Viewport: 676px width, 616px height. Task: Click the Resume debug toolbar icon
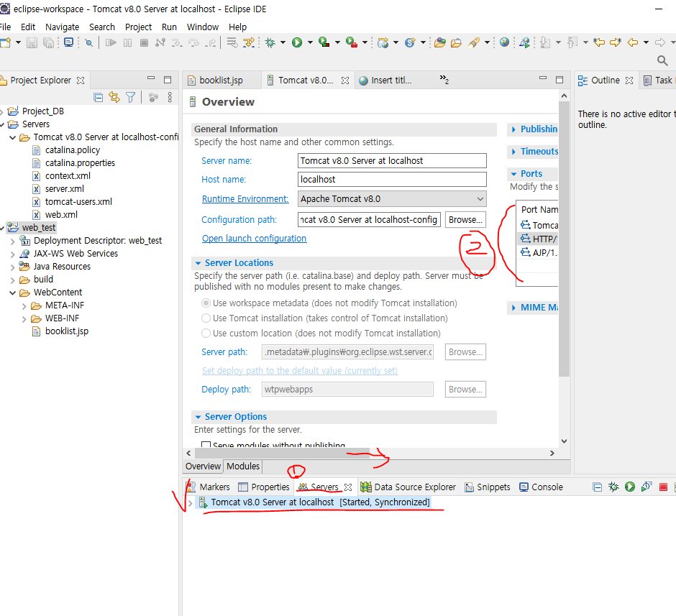(111, 42)
